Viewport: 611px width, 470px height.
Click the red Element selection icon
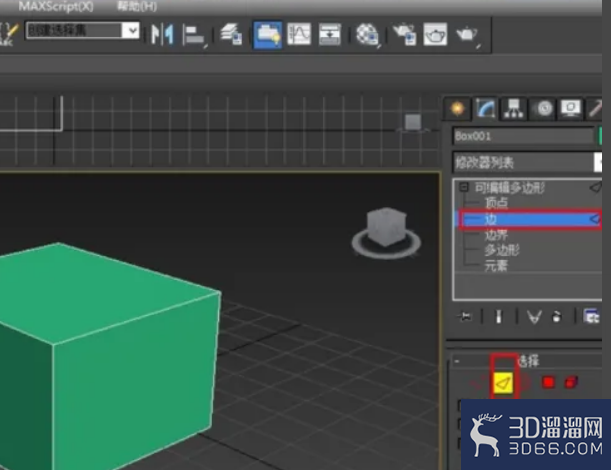571,383
